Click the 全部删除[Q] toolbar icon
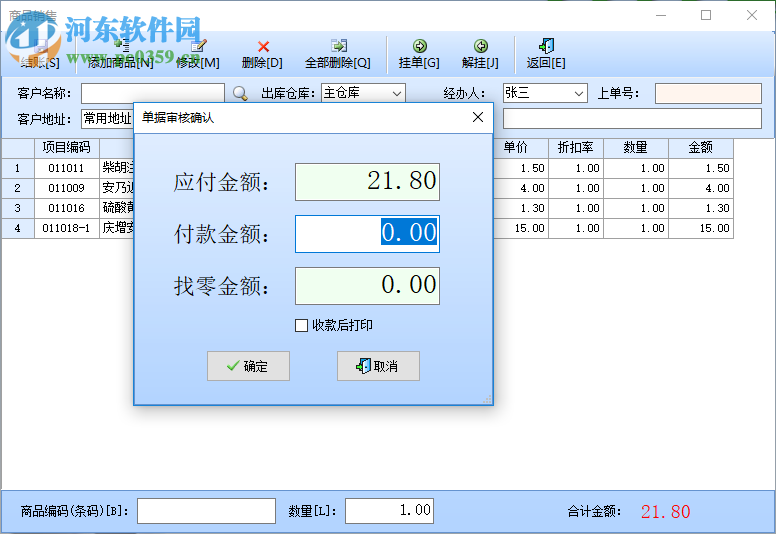This screenshot has height=534, width=776. 339,46
